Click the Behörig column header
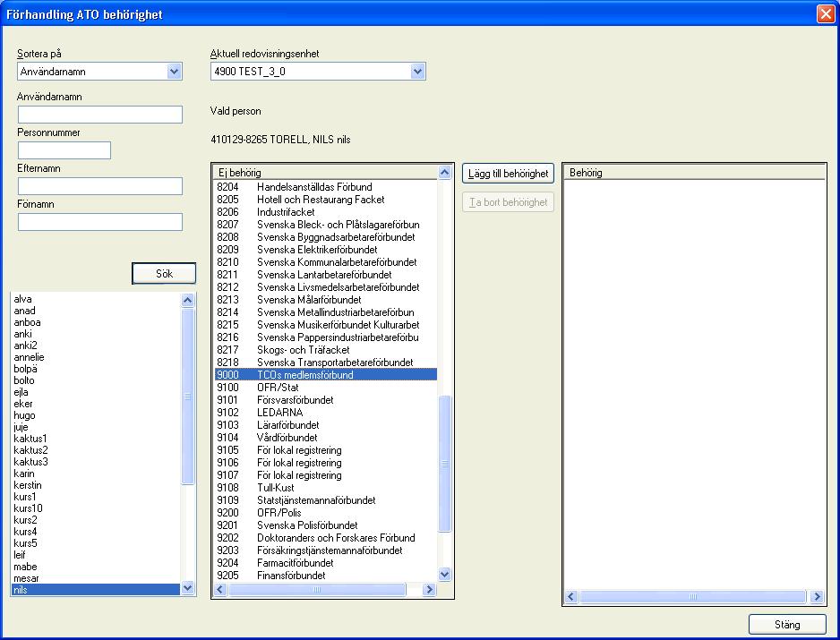Image resolution: width=840 pixels, height=640 pixels. pyautogui.click(x=695, y=173)
